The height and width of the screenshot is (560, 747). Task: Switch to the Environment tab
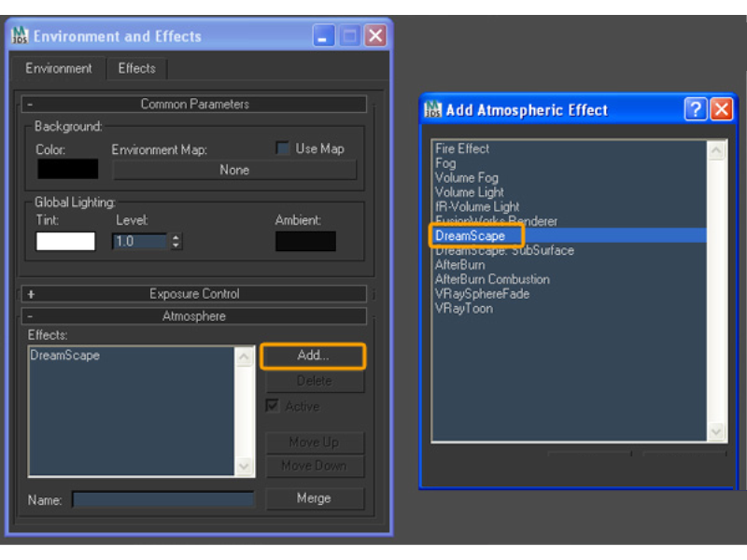59,68
